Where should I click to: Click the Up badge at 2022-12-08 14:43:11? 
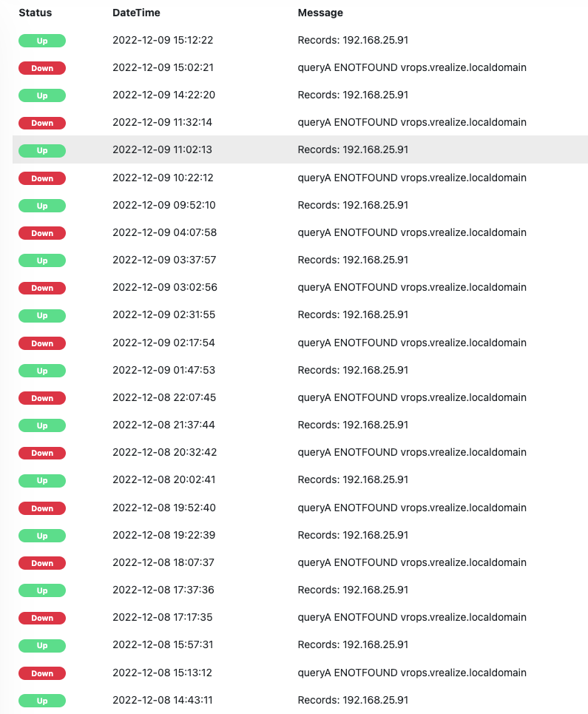click(42, 701)
